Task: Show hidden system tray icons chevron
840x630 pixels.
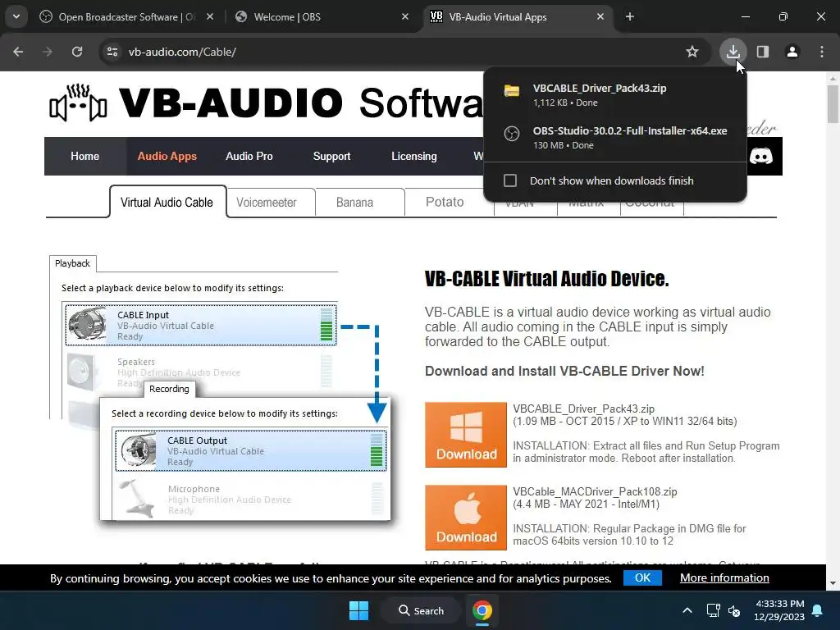Action: point(687,610)
